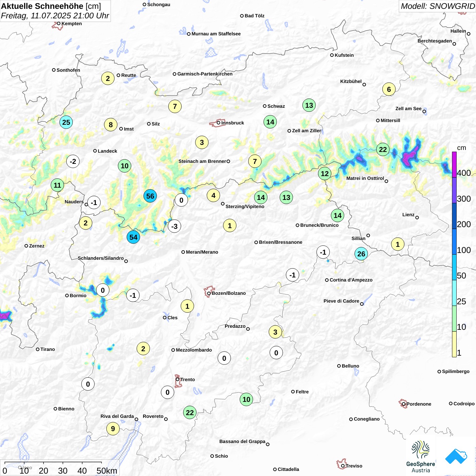
Task: Click the station marker showing 11
Action: pos(57,185)
